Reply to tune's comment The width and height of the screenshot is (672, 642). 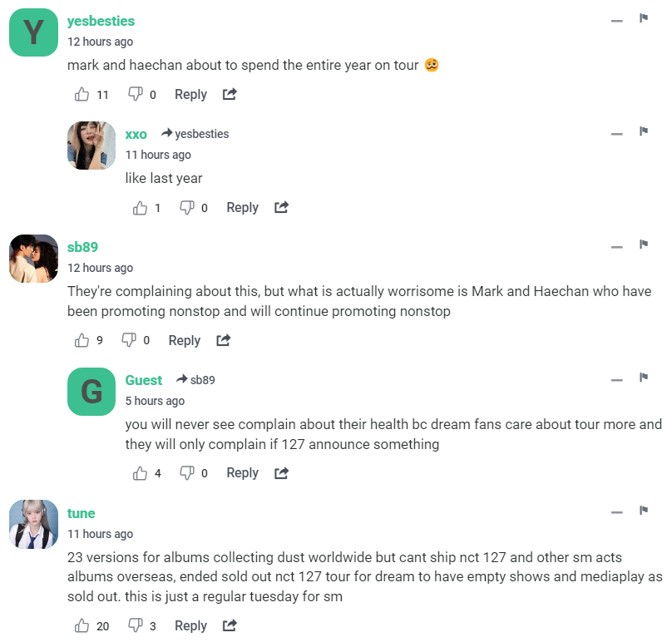[x=190, y=625]
